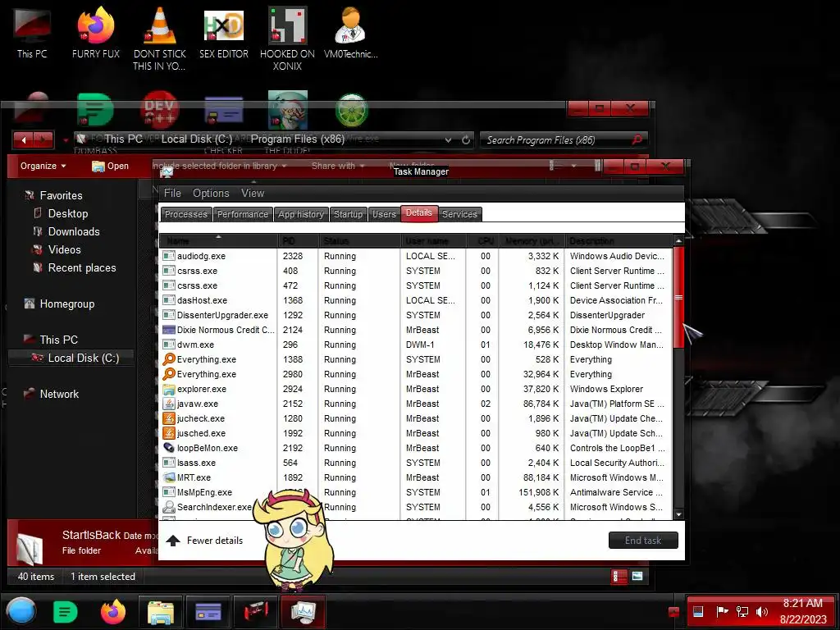Open the Task Manager Options menu
The width and height of the screenshot is (840, 630).
211,194
